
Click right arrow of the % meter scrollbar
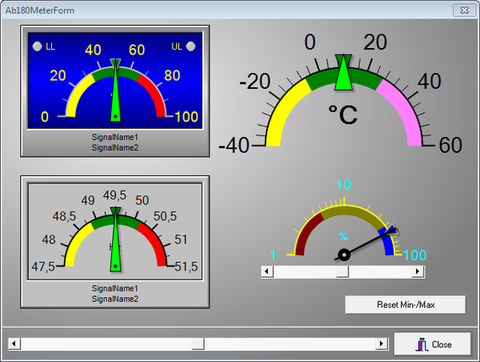tap(417, 271)
